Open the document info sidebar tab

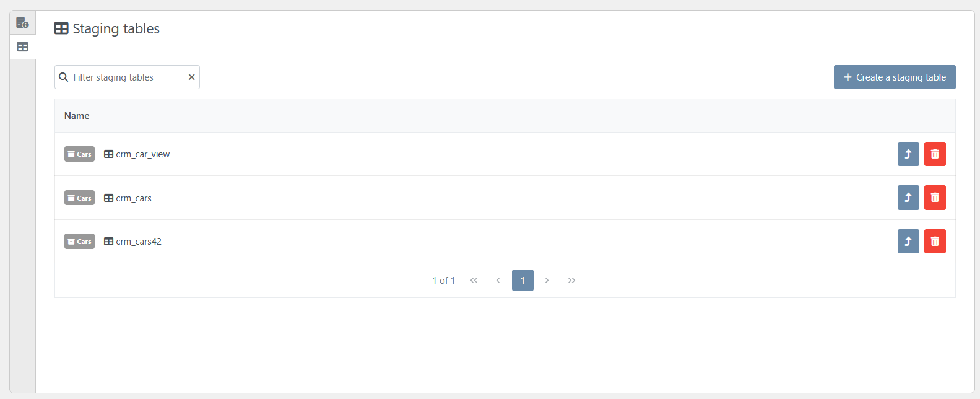coord(22,22)
